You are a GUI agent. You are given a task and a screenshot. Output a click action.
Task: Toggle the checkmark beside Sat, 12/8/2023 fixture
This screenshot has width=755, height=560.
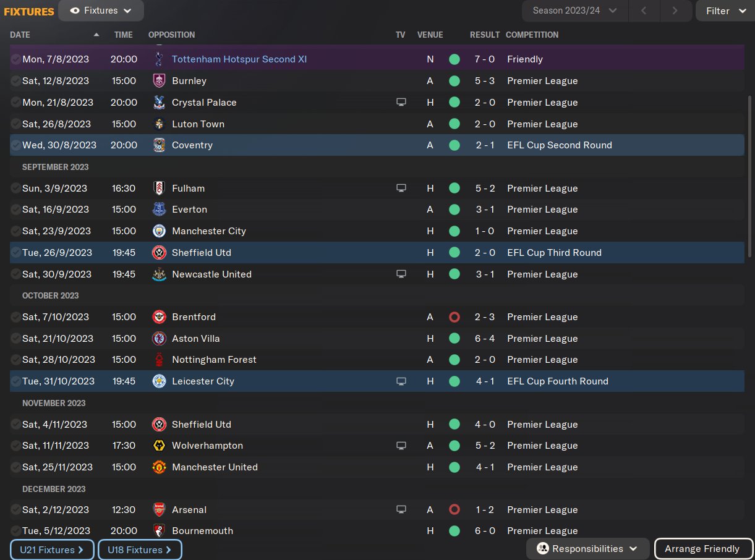(x=15, y=81)
